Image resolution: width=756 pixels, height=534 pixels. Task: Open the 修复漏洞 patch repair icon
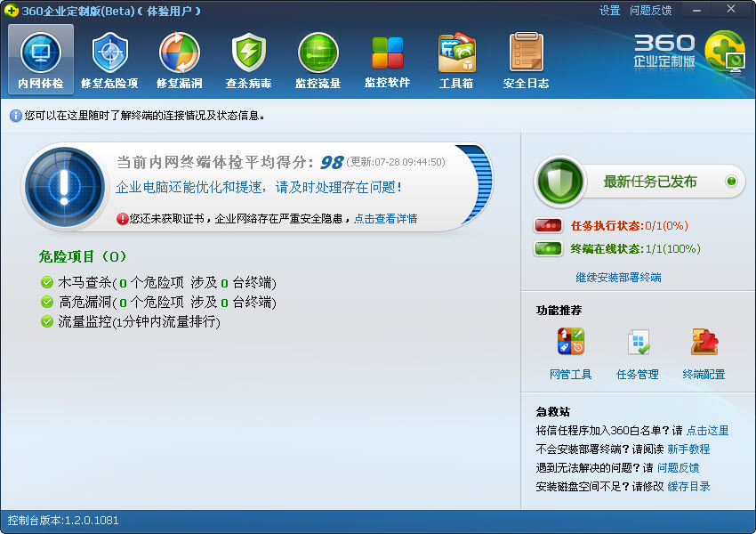(x=180, y=53)
